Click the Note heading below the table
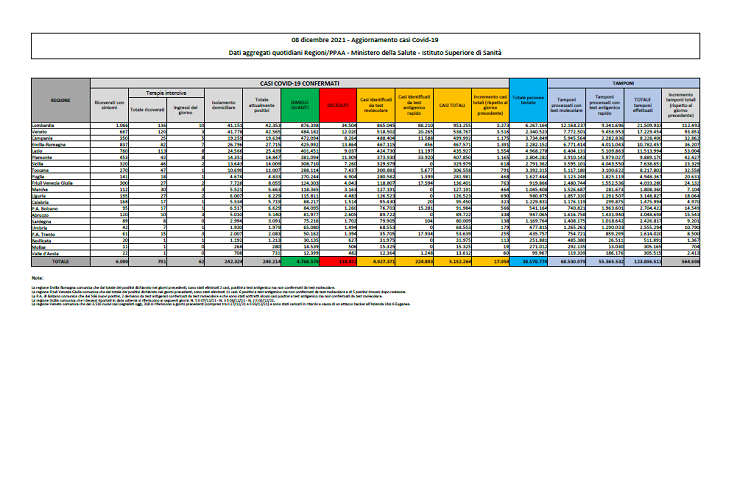740x480 pixels. (x=38, y=277)
